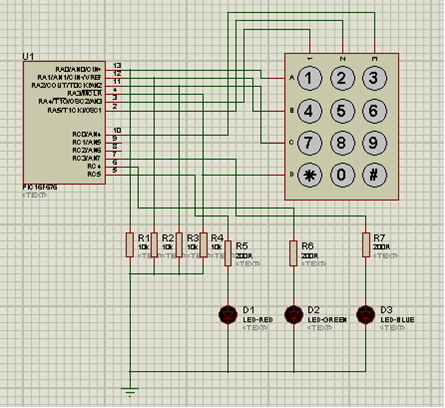Click the keypad asterisk key
The height and width of the screenshot is (408, 445).
[x=309, y=175]
